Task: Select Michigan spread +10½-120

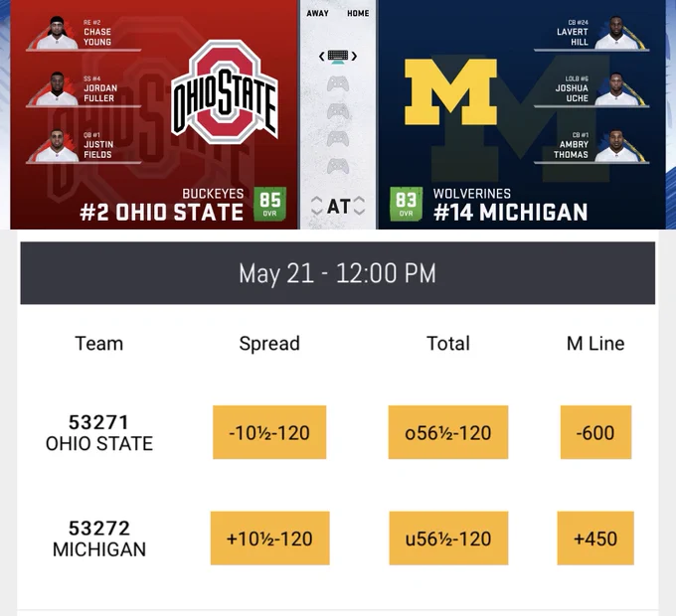Action: (269, 539)
